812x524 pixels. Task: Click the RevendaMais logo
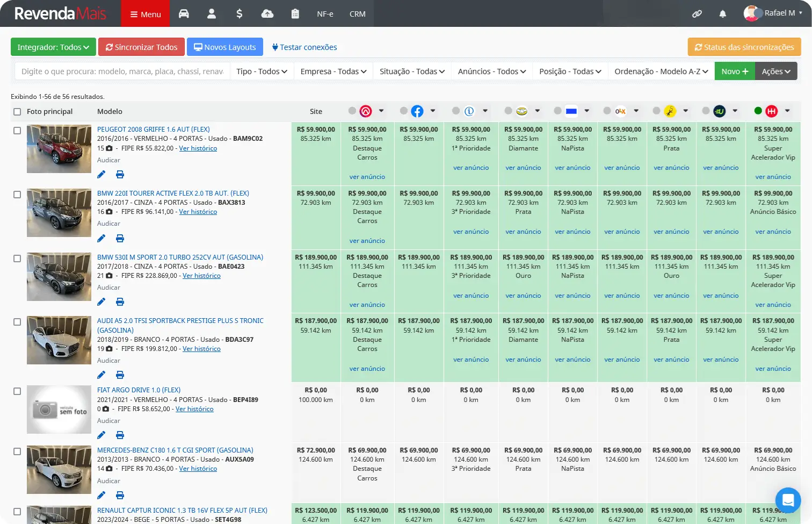pyautogui.click(x=60, y=13)
